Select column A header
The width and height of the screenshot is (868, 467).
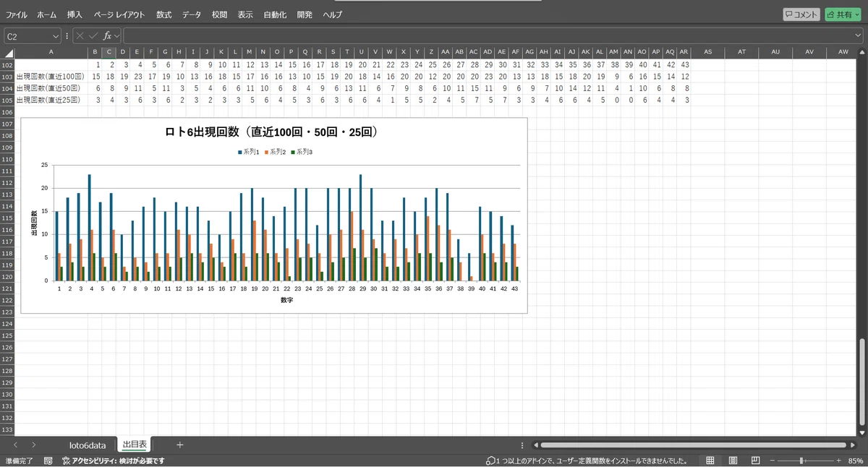[51, 52]
